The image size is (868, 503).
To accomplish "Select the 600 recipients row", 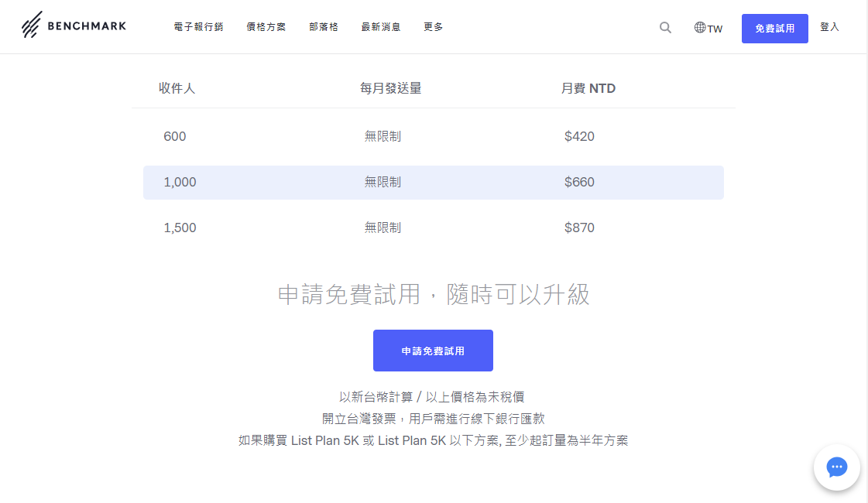I will (x=434, y=137).
